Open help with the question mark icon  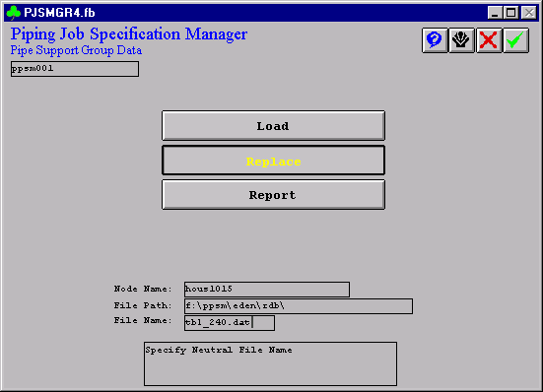click(x=435, y=40)
